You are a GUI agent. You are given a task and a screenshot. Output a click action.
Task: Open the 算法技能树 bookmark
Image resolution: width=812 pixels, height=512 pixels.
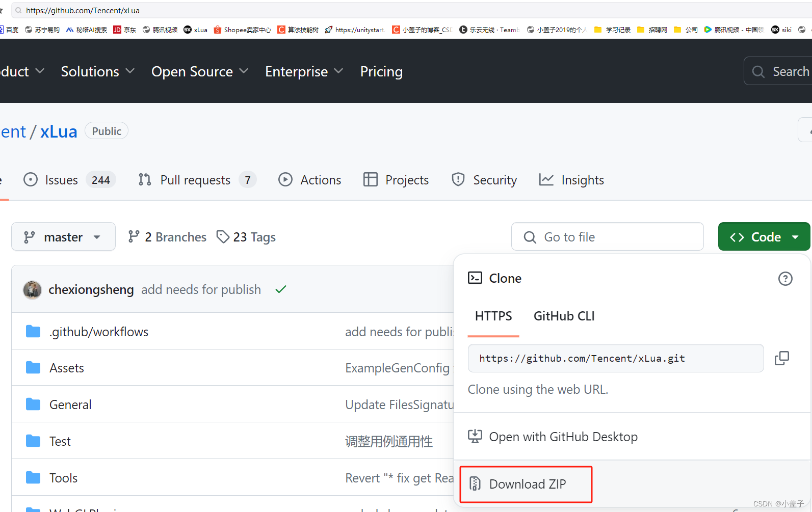(298, 30)
